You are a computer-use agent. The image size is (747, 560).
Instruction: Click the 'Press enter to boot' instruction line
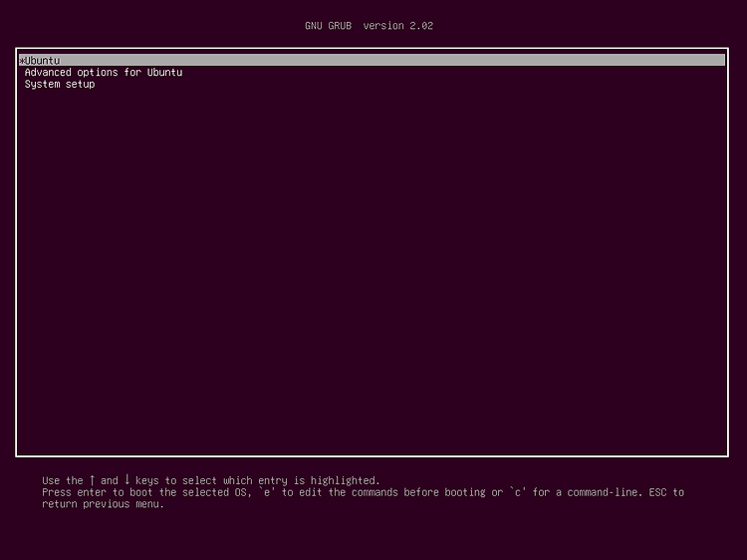[363, 492]
